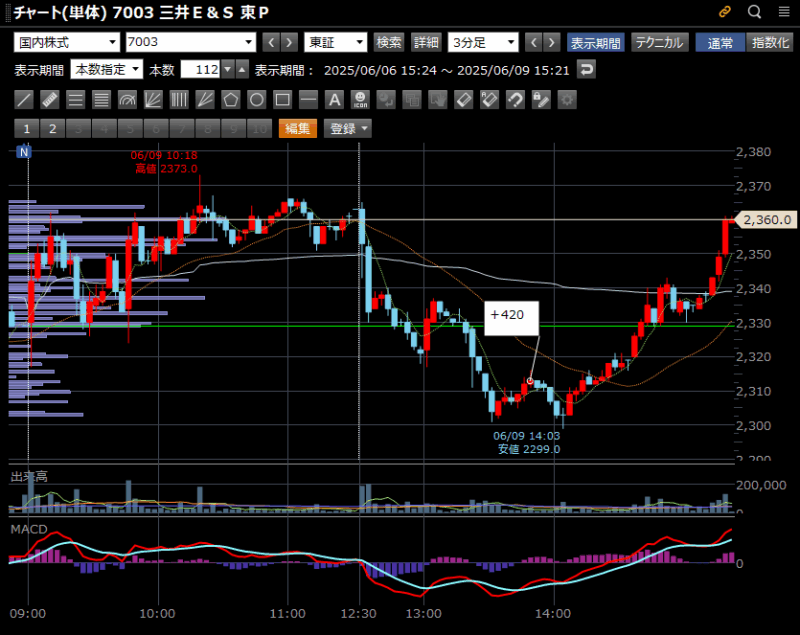Click the 高値 2373.0 high label
Screen dimensions: 800x635
click(166, 169)
